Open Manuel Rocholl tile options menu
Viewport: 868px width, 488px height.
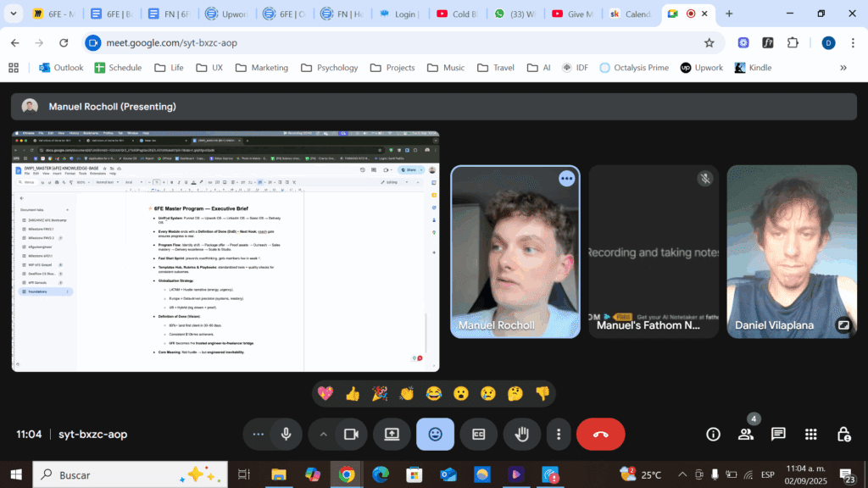click(565, 179)
